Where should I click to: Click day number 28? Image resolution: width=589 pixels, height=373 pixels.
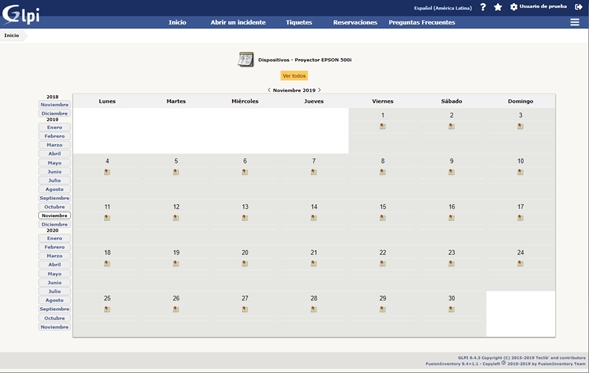314,299
